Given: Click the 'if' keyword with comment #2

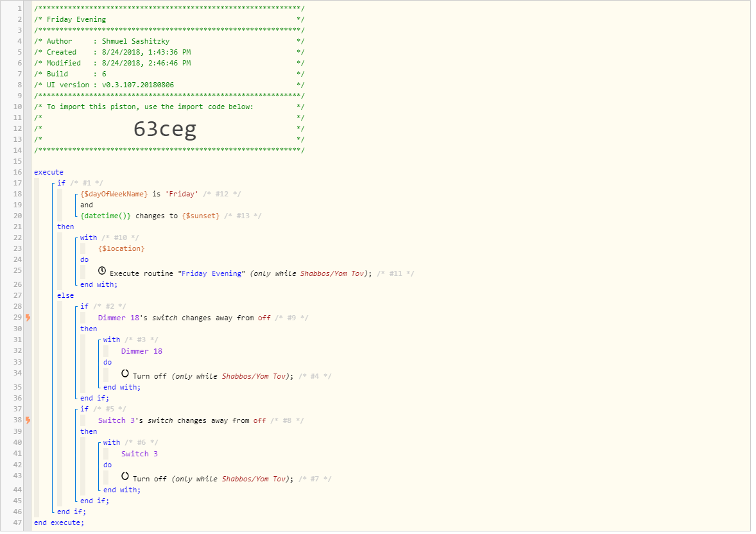Looking at the screenshot, I should click(x=84, y=306).
